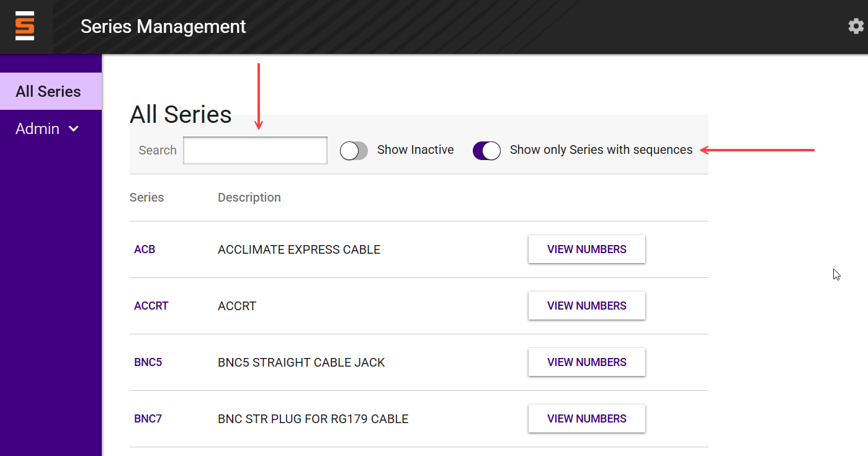View numbers for ACCRT series
Screen dimensions: 868x456
click(x=587, y=306)
